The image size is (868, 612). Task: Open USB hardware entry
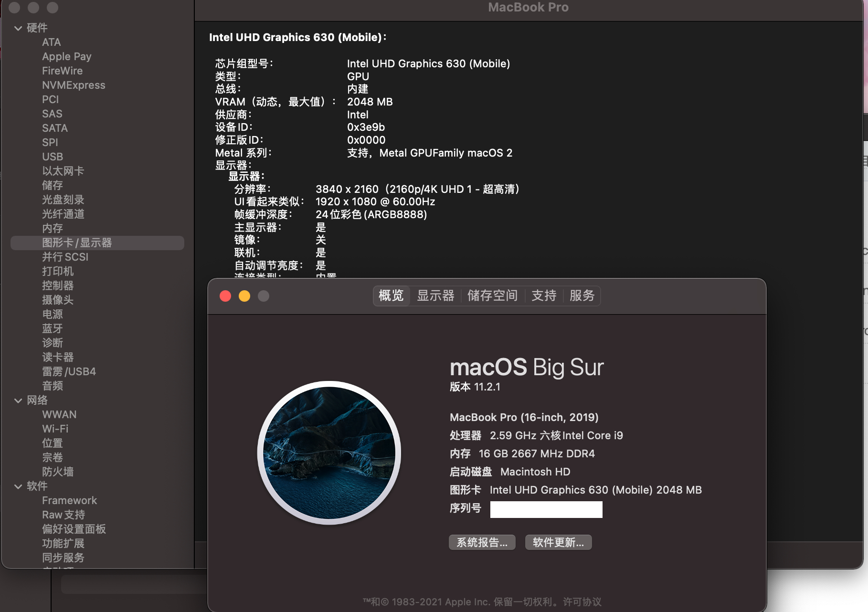click(53, 157)
